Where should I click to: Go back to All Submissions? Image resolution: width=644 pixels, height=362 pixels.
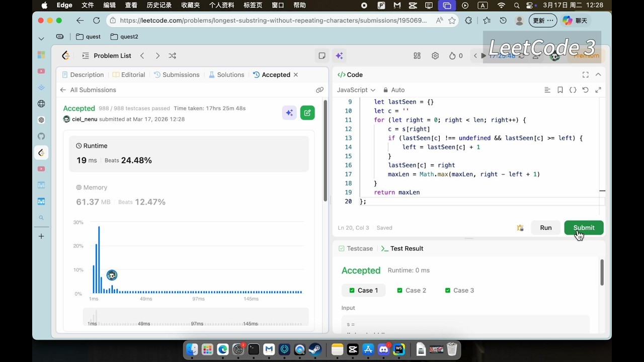pos(88,90)
